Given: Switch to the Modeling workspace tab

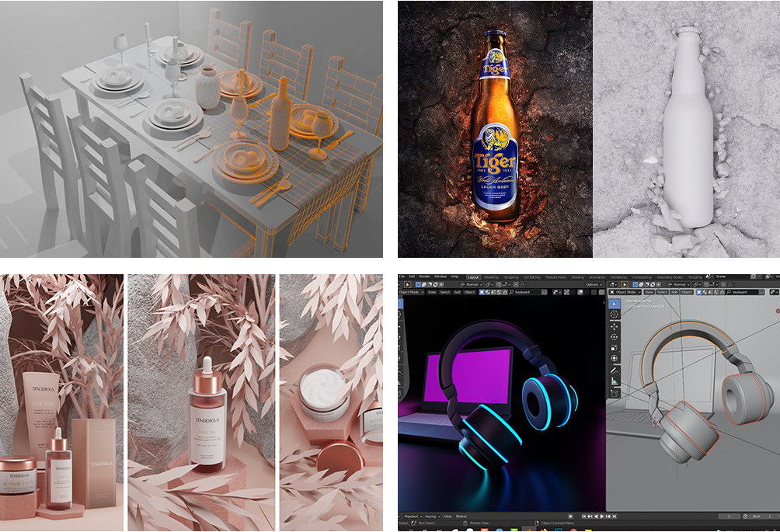Looking at the screenshot, I should pyautogui.click(x=492, y=277).
